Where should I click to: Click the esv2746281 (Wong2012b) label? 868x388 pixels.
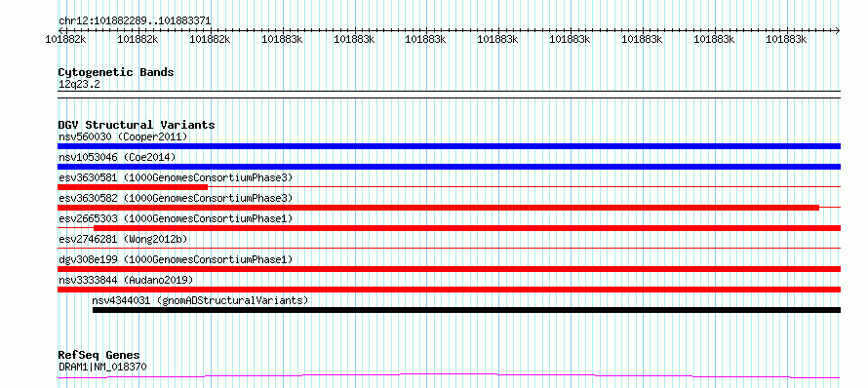(123, 239)
